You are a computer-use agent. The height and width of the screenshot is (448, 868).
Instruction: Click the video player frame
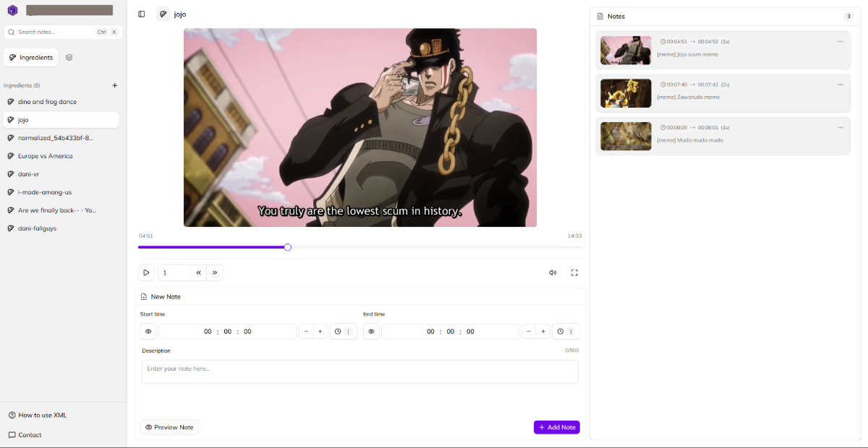(x=360, y=128)
